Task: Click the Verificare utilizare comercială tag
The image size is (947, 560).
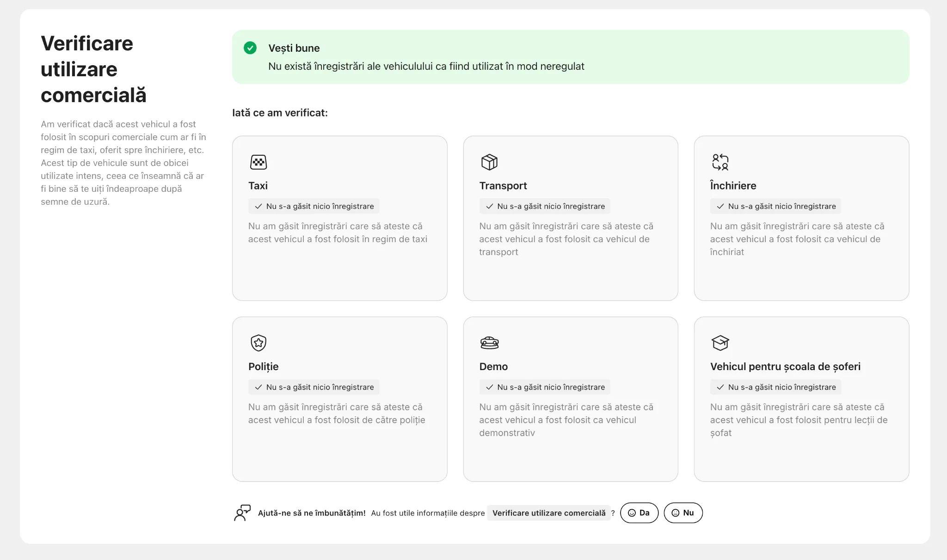Action: point(548,513)
